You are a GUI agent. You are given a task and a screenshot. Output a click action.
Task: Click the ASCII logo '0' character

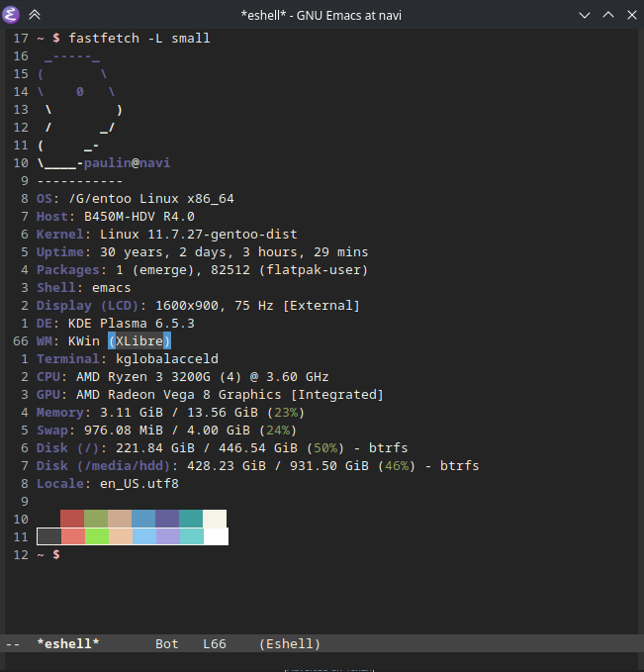pyautogui.click(x=80, y=92)
